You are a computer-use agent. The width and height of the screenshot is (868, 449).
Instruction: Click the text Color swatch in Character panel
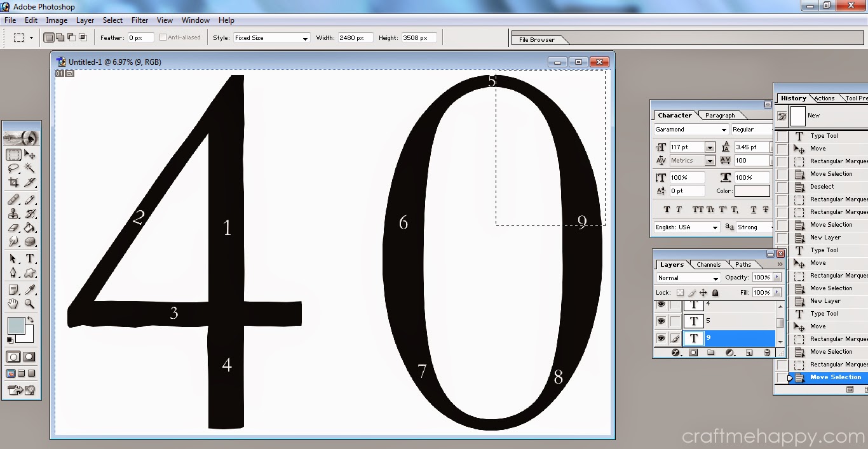coord(752,191)
